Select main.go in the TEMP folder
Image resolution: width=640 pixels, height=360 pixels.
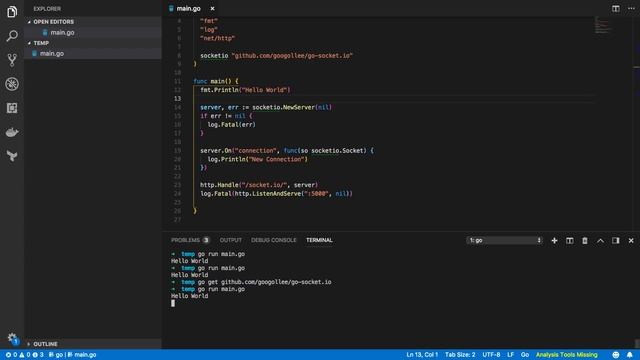pos(93,53)
